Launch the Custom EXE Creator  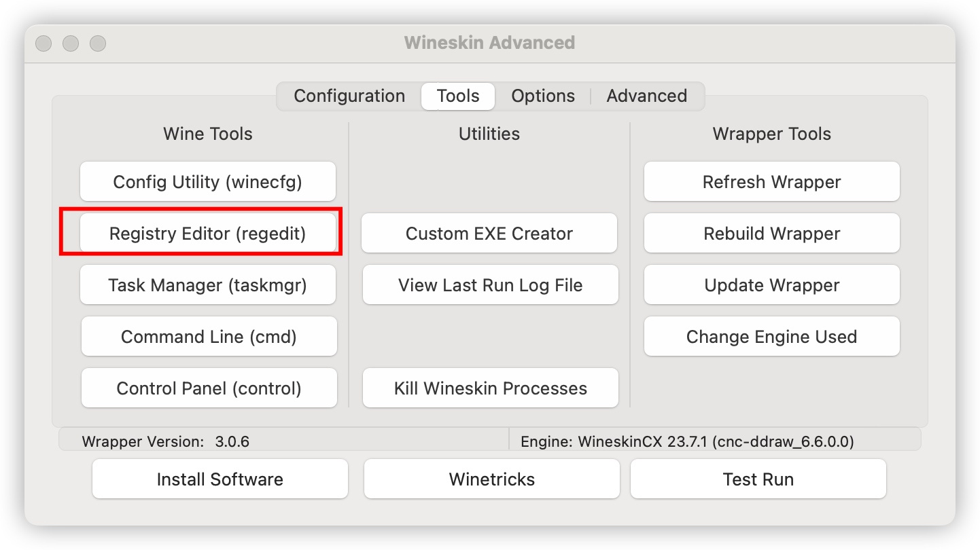tap(489, 233)
